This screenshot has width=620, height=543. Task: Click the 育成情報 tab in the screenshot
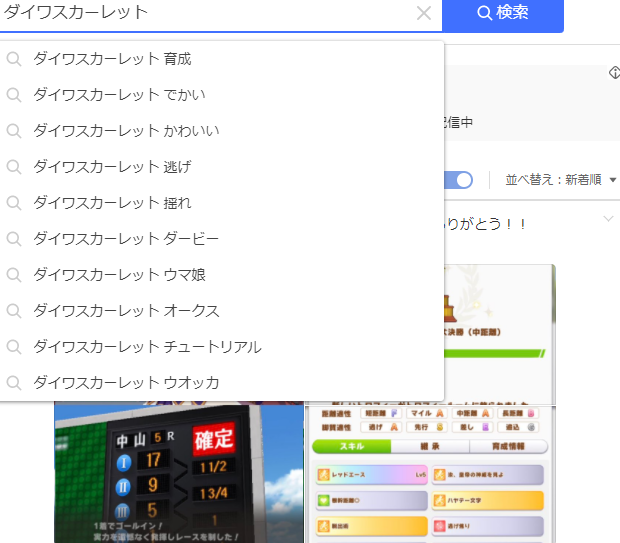coord(508,447)
